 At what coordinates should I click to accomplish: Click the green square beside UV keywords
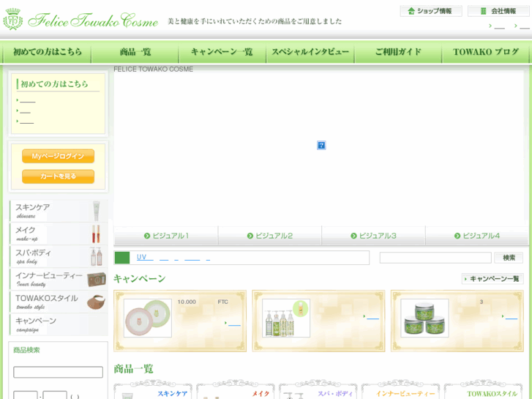pyautogui.click(x=122, y=258)
